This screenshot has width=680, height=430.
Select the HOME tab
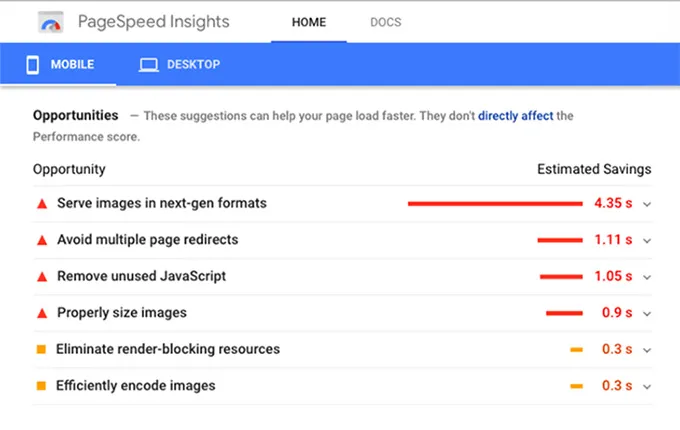pos(308,22)
